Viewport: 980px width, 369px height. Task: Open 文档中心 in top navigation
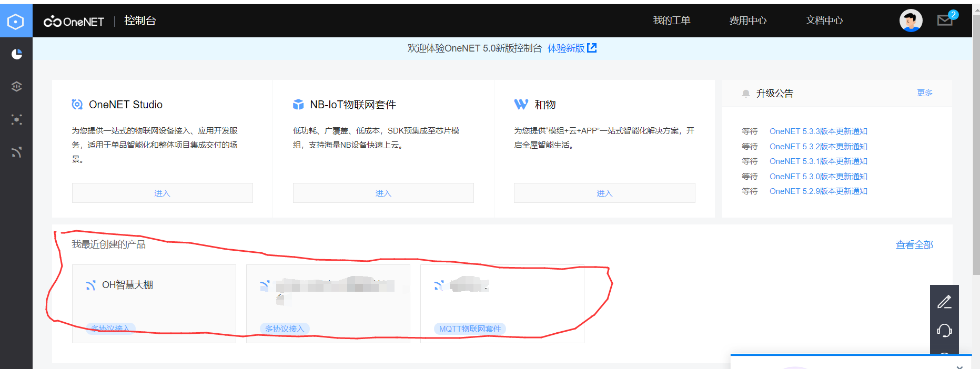click(824, 20)
